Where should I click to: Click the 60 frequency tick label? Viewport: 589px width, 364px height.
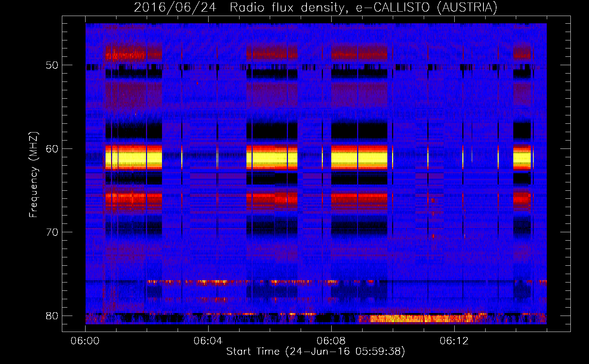52,149
